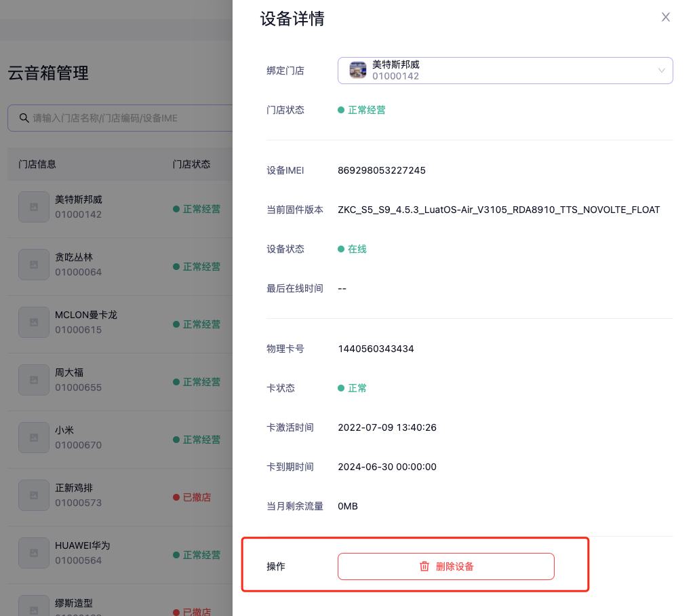695x616 pixels.
Task: Click the placeholder image icon for 周大福
Action: pyautogui.click(x=33, y=380)
